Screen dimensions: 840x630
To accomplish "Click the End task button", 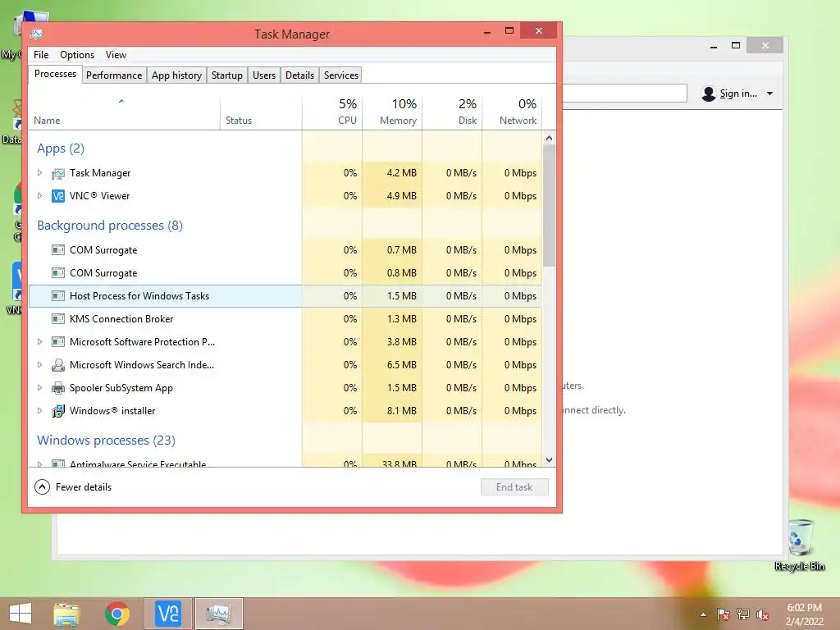I will coord(514,487).
